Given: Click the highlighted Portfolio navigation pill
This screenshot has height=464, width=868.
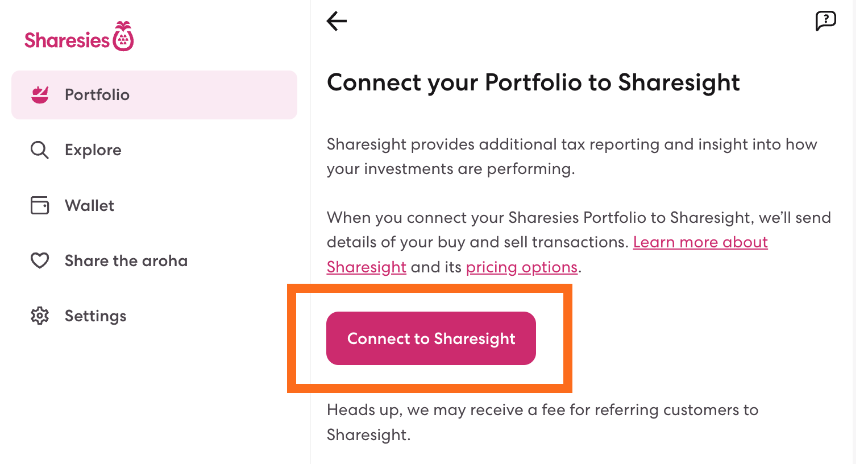Looking at the screenshot, I should 154,94.
